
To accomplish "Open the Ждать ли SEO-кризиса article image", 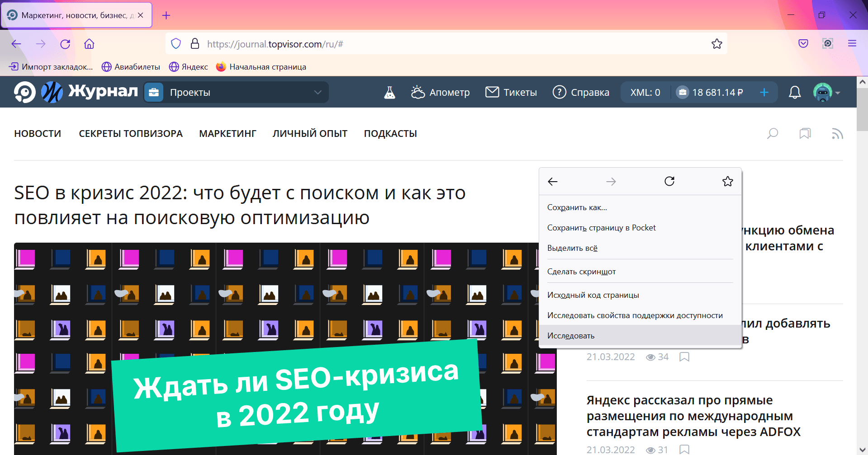I will point(285,349).
